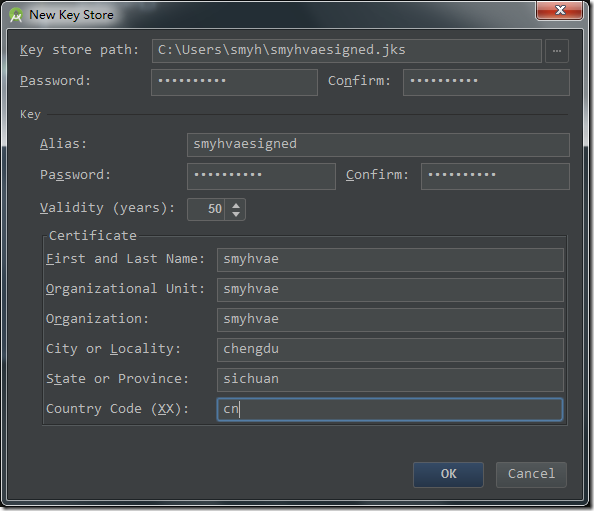Open the key store path browse button
The height and width of the screenshot is (511, 594).
coord(556,51)
